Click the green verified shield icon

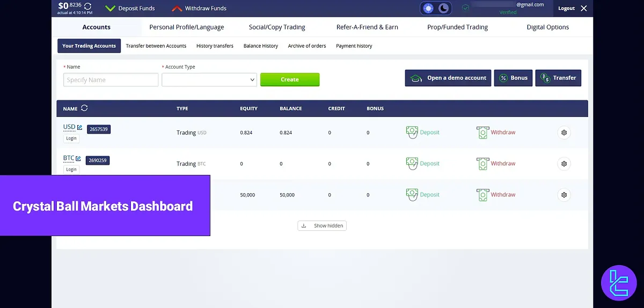pos(466,8)
